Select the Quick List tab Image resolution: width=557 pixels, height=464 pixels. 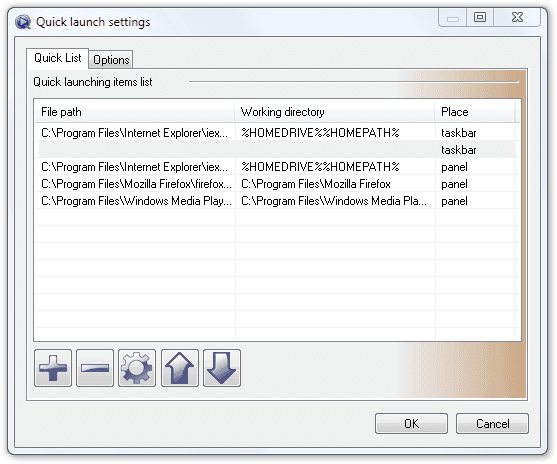[x=58, y=58]
